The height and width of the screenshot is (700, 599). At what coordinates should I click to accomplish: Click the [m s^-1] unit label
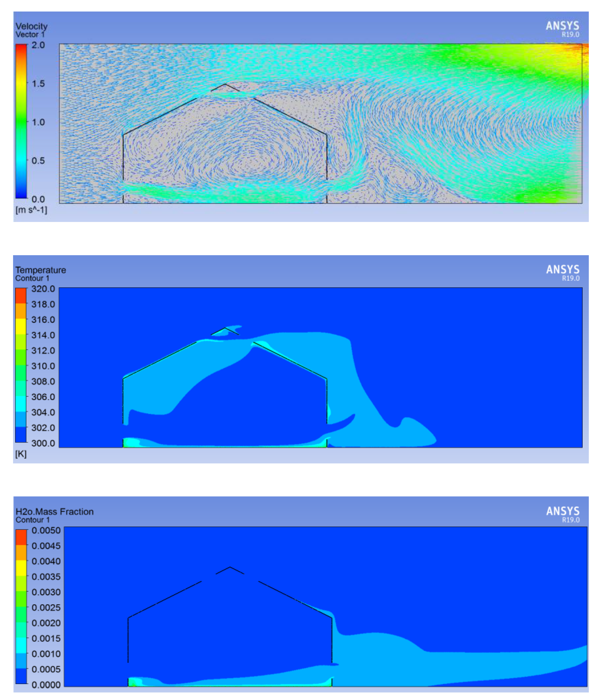[x=31, y=210]
